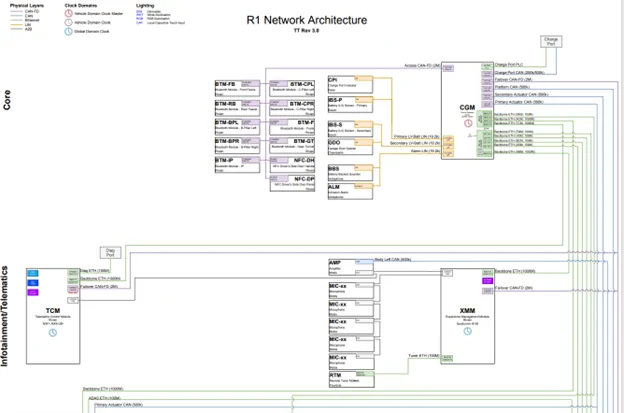Select the BTM-FB Bluetooth module block
624x413 pixels.
237,88
